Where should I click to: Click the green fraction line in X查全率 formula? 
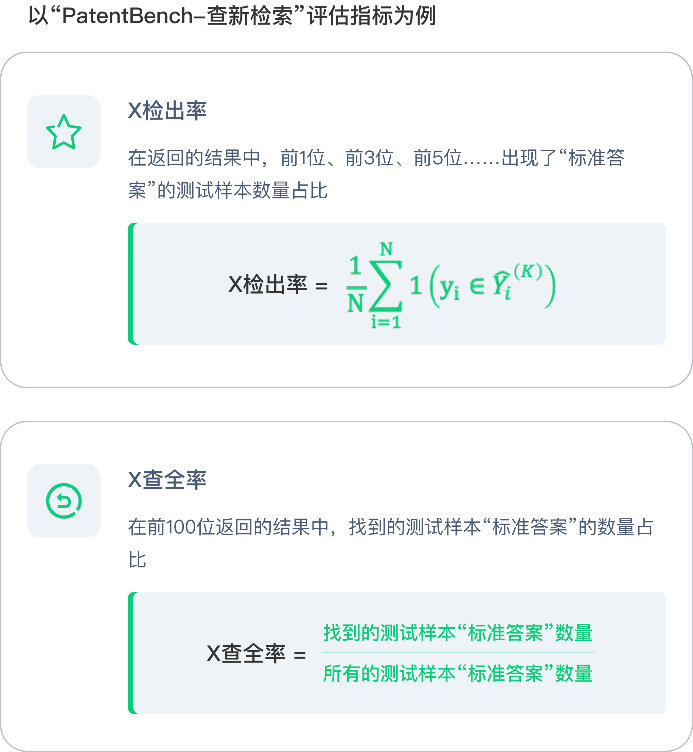tap(458, 653)
